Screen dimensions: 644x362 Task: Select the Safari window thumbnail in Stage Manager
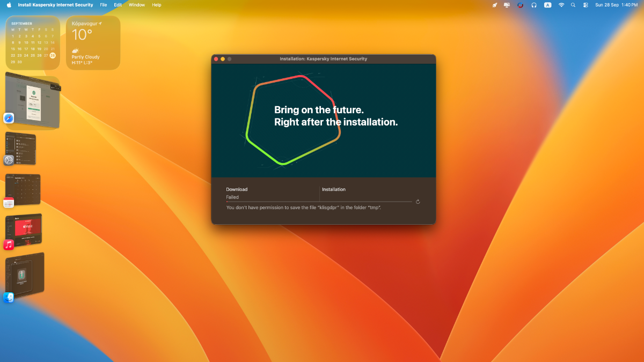pyautogui.click(x=33, y=100)
